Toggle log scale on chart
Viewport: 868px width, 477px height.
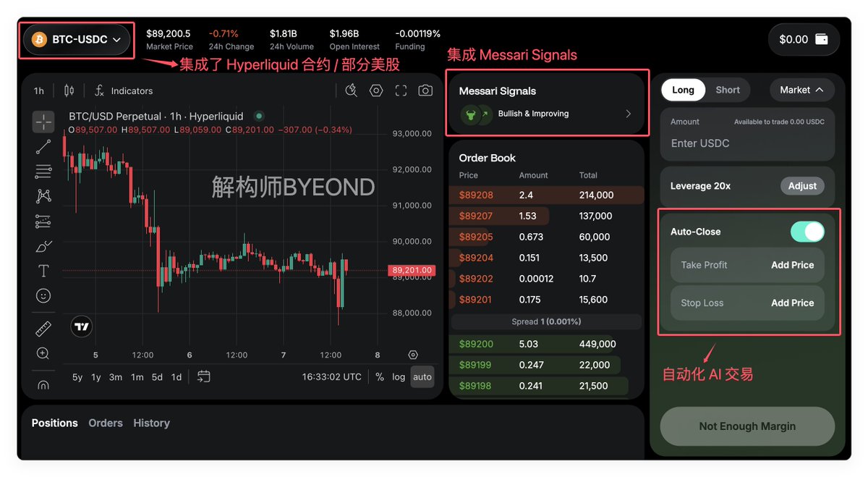tap(399, 376)
